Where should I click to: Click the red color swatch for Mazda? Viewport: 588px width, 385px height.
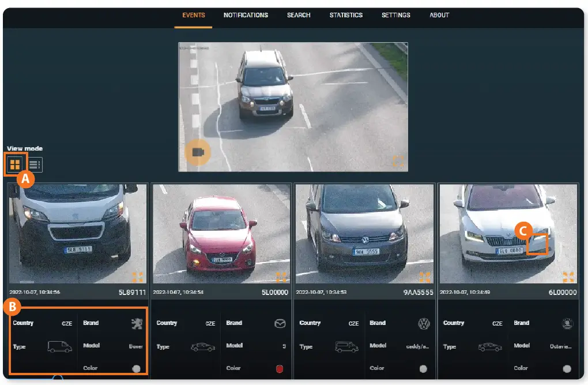pyautogui.click(x=281, y=368)
